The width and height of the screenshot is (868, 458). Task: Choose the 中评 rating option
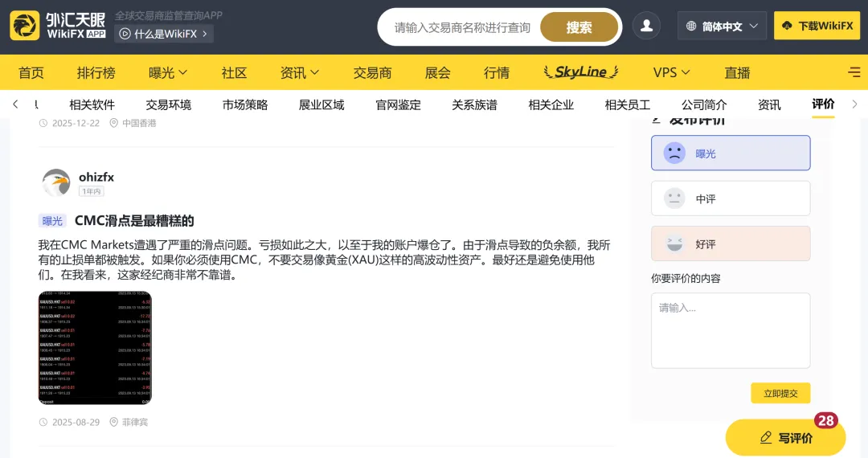coord(730,198)
